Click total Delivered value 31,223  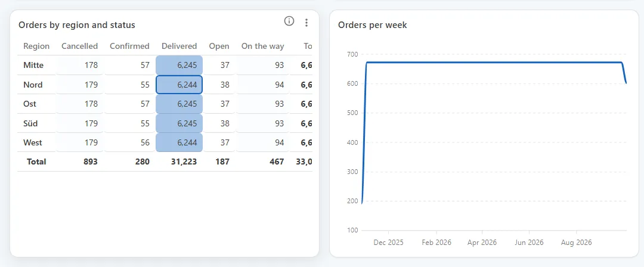pos(184,162)
